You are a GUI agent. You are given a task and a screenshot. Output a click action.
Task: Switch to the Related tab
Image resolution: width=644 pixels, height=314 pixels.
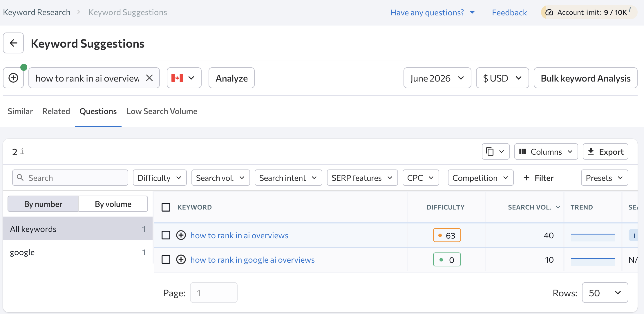[x=56, y=111]
